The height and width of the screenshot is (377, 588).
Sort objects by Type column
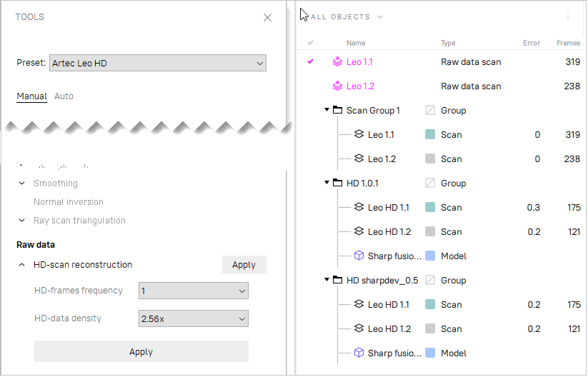(448, 43)
